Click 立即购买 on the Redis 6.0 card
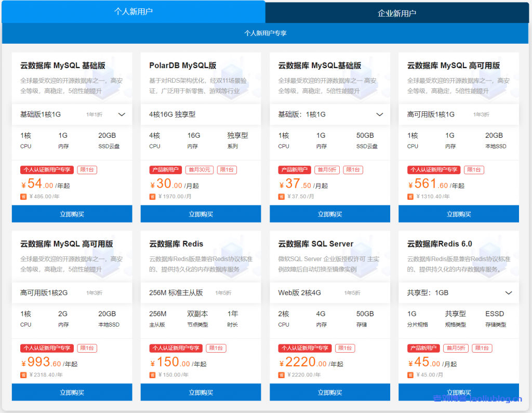 point(458,392)
